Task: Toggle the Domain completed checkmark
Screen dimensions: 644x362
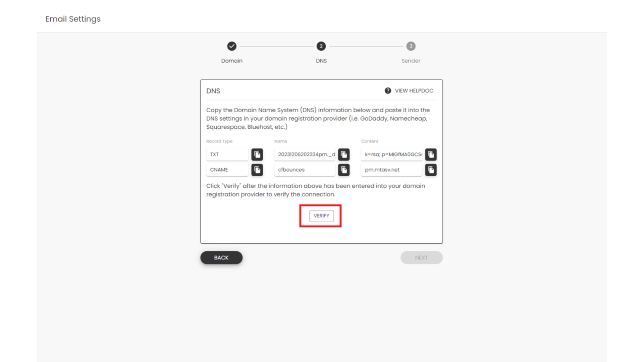Action: pyautogui.click(x=232, y=46)
